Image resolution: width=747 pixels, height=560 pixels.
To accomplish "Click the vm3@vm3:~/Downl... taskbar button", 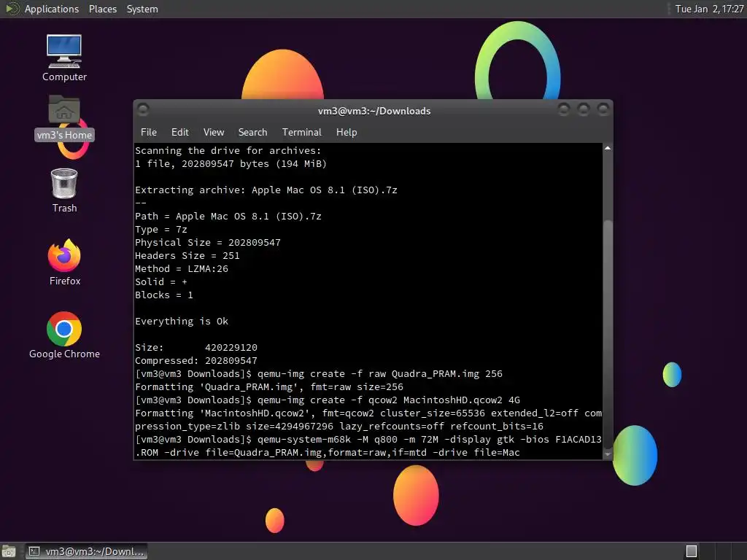I will (86, 551).
